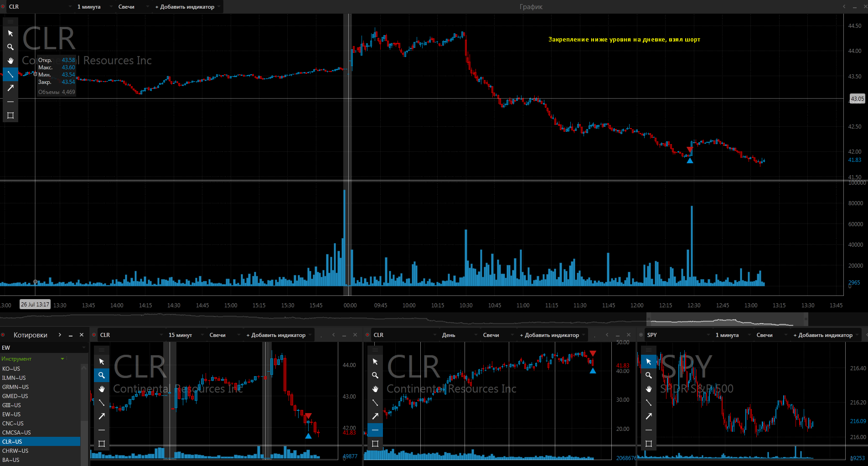This screenshot has width=868, height=466.
Task: Select the horizontal line tool in the 15-minute chart
Action: tap(102, 430)
